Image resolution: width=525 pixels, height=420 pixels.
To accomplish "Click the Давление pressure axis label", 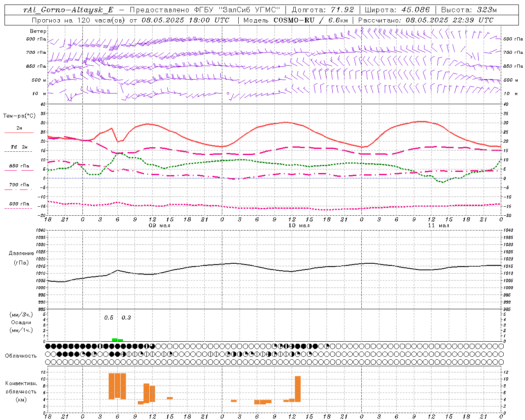I will [x=21, y=253].
